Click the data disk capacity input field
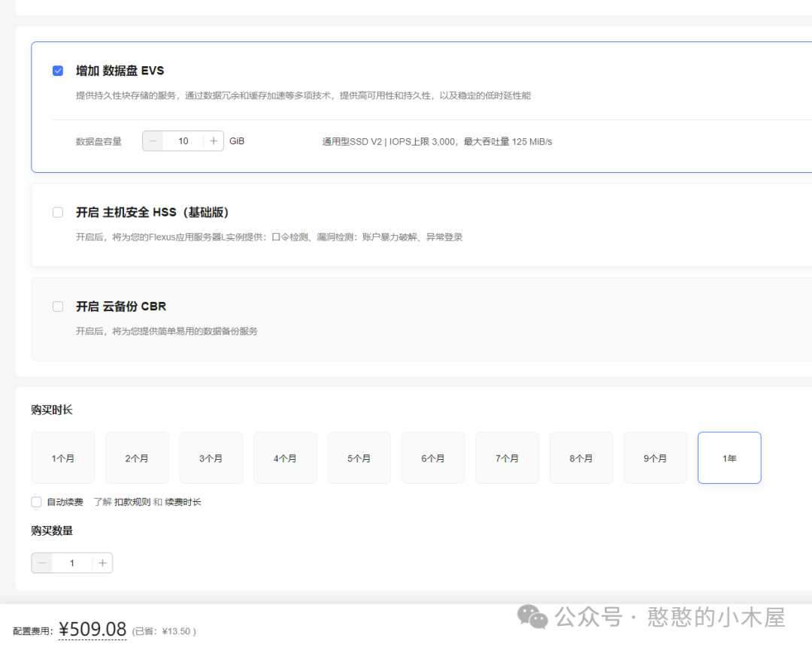This screenshot has width=812, height=650. 183,141
